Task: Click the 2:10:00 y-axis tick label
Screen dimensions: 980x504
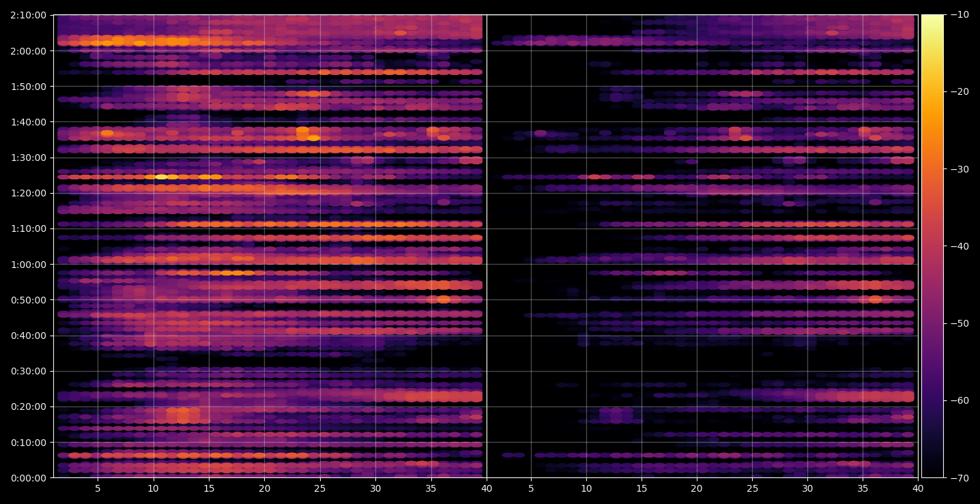Action: coord(29,15)
